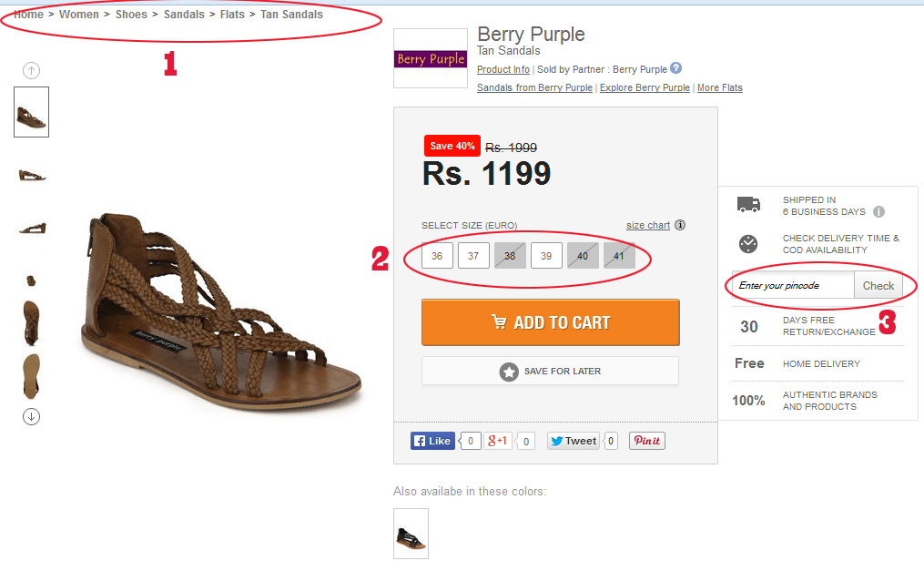Share the product on Google +1
This screenshot has height=571, width=924.
click(498, 441)
